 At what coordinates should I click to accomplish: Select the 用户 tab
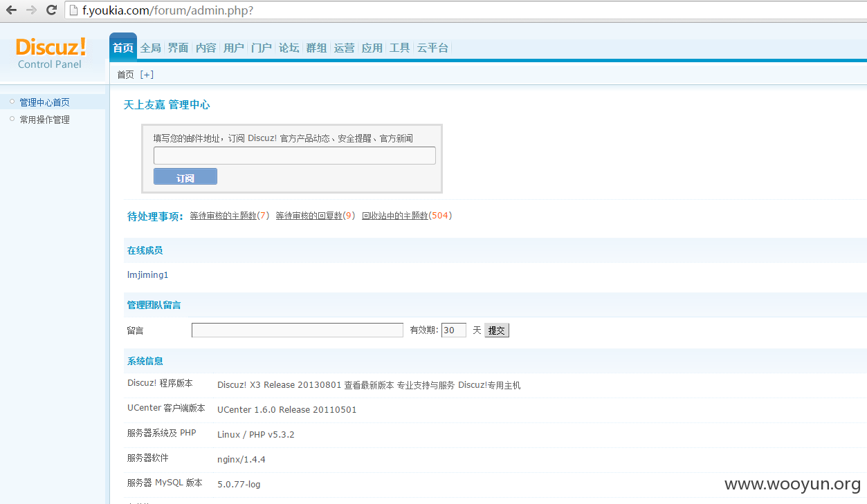(x=233, y=48)
